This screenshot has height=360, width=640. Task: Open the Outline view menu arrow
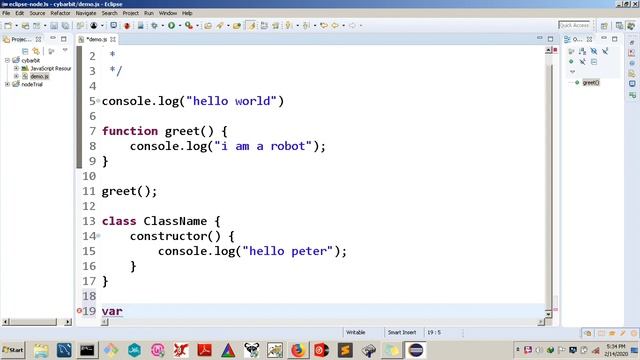click(x=572, y=72)
